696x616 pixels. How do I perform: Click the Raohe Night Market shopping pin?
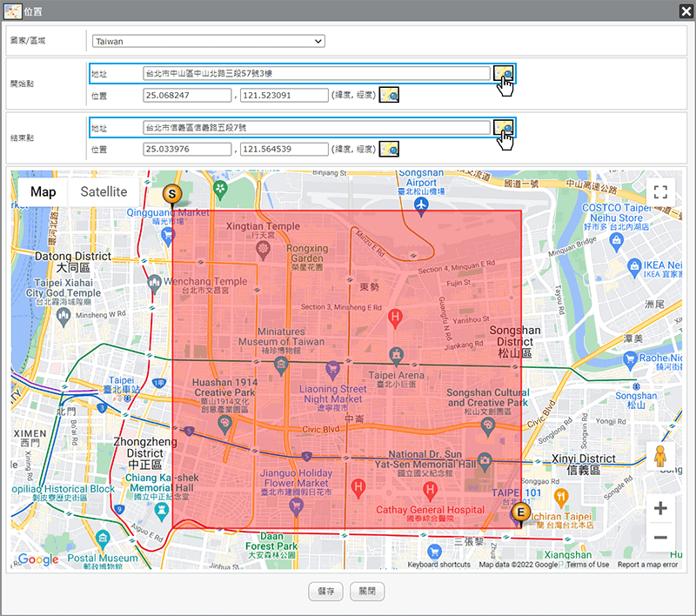630,360
